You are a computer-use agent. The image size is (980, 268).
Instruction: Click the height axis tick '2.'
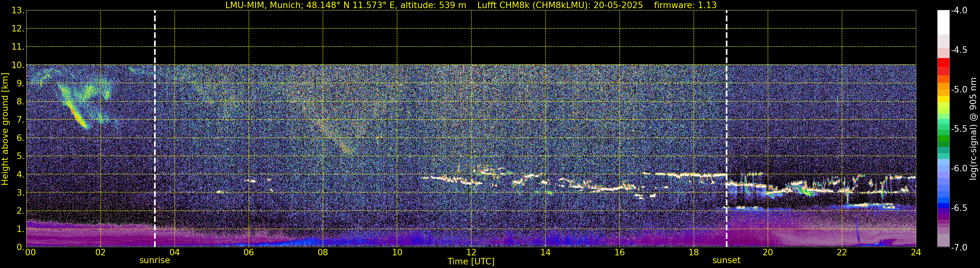20,211
